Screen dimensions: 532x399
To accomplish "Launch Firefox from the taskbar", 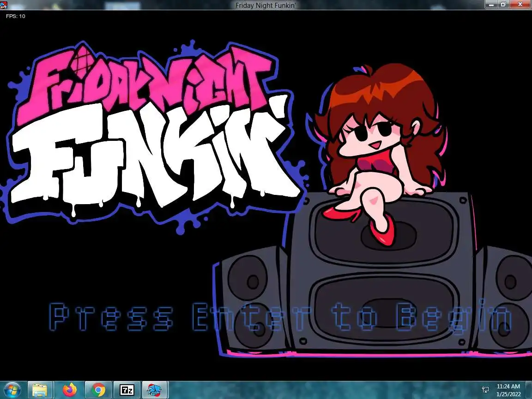I will click(x=70, y=390).
